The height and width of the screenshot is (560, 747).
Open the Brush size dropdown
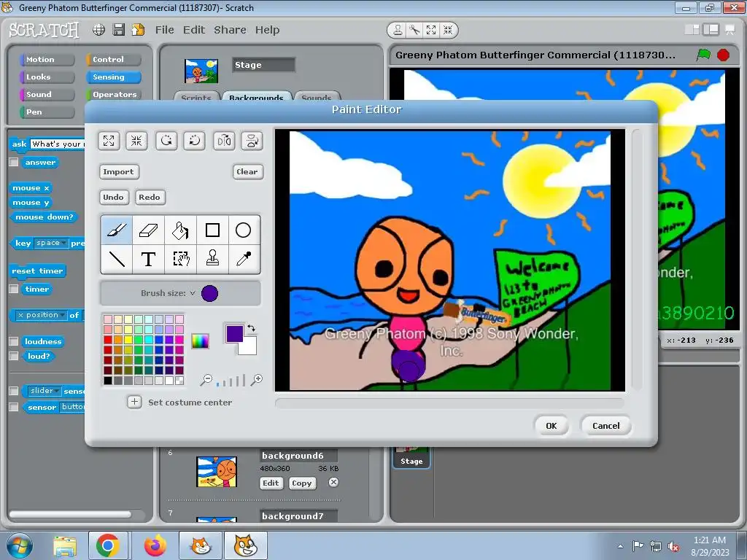[x=193, y=293]
